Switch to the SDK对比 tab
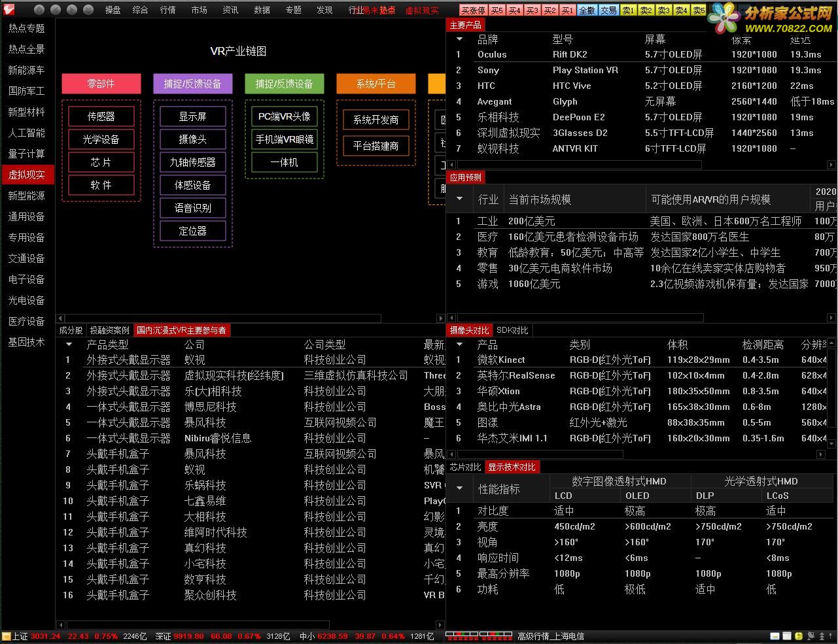 point(512,330)
